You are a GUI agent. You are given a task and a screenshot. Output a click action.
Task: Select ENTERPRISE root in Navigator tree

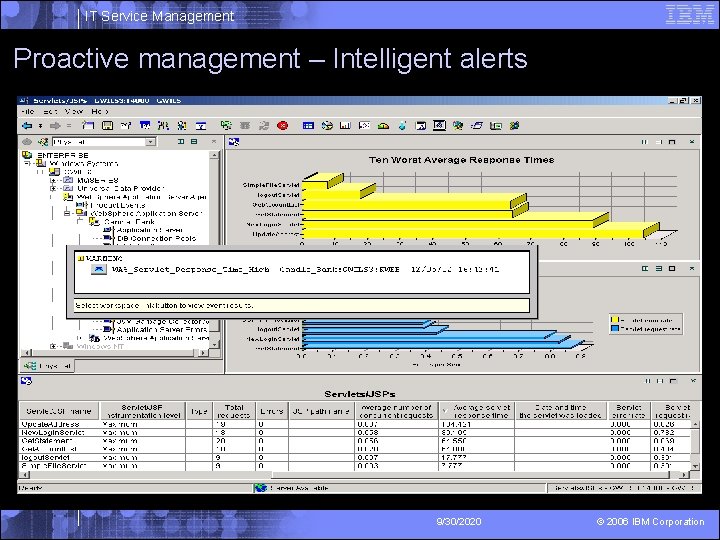(62, 155)
